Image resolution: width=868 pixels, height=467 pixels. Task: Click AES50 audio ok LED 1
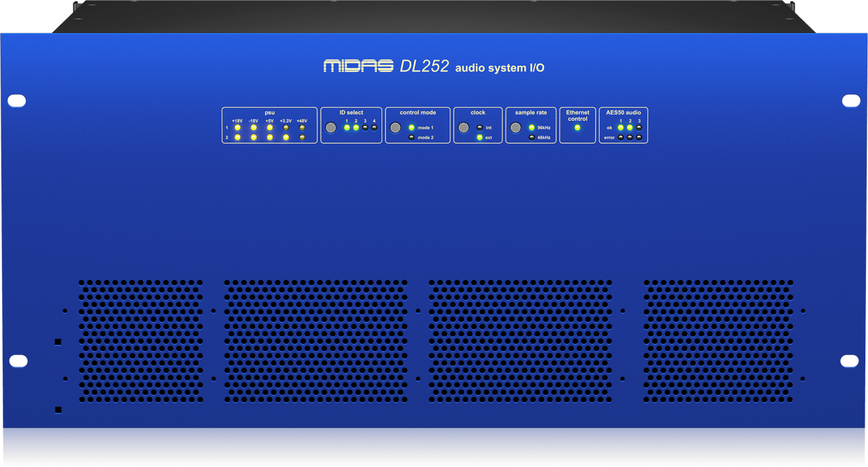coord(620,127)
